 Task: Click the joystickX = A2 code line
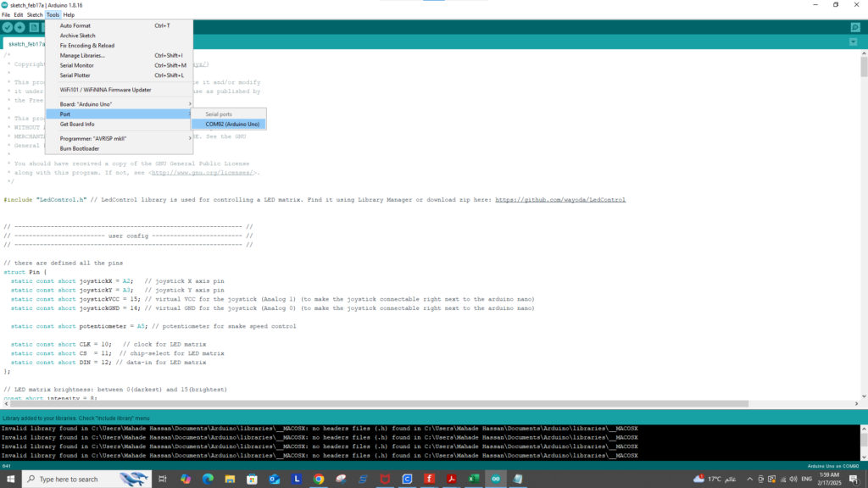[117, 281]
